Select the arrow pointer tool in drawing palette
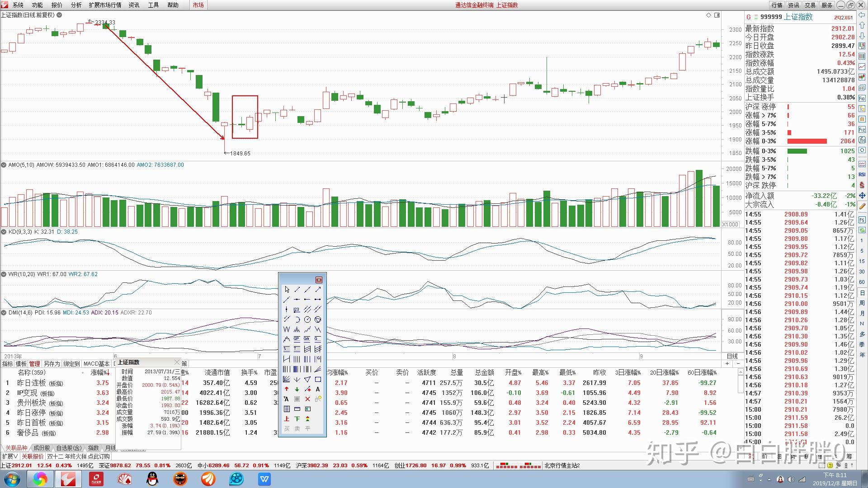 [287, 289]
